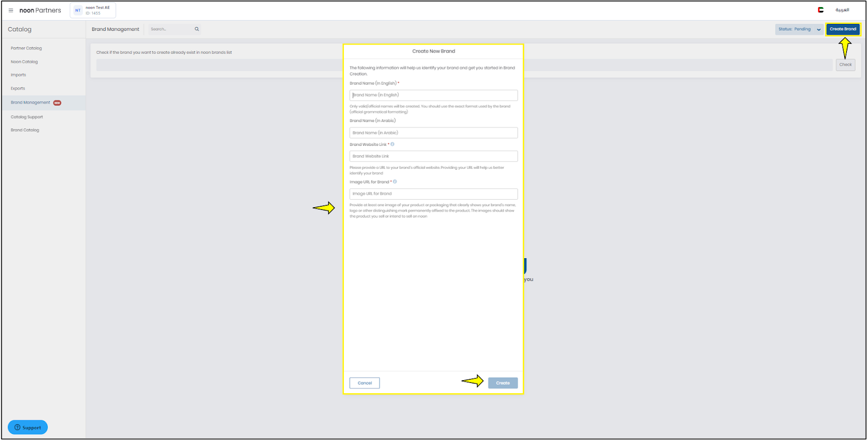Click the Catalog sidebar heading
Screen dimensions: 868x441
[20, 29]
